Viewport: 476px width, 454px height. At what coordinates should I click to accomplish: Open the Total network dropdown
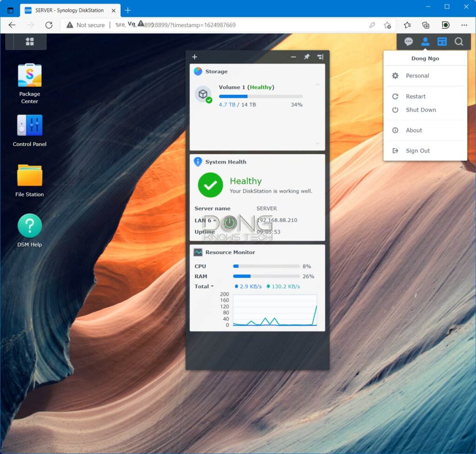pos(204,286)
